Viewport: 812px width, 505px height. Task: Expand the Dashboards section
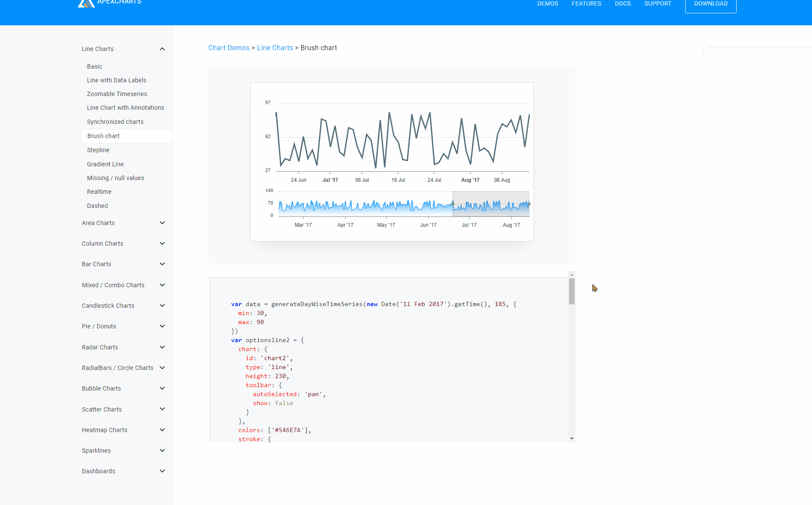pos(162,471)
